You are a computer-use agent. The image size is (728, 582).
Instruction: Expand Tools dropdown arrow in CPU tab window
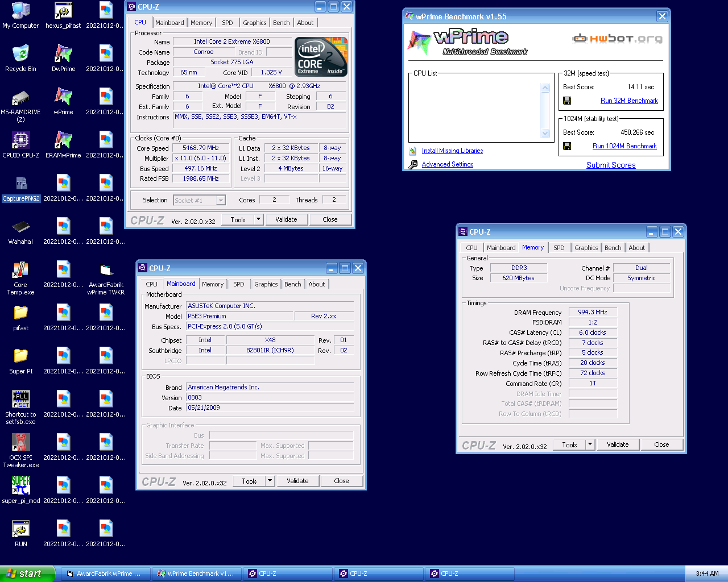258,219
